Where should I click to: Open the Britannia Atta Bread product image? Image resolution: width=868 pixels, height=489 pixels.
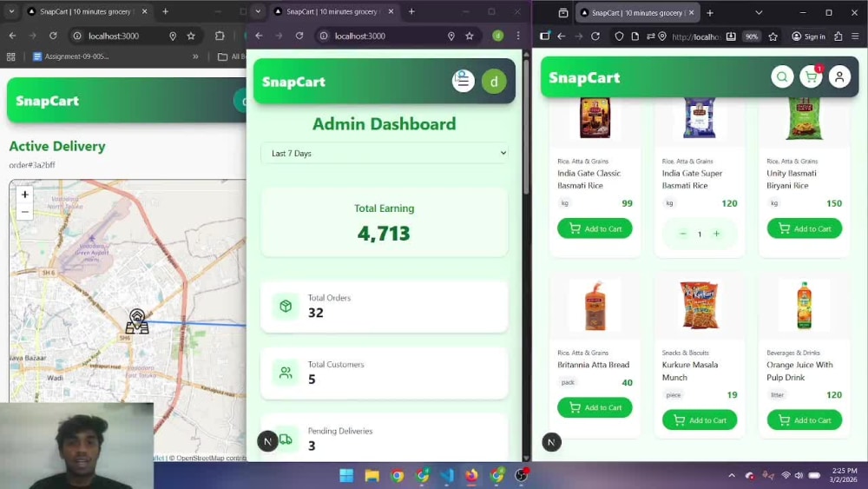[x=595, y=305]
